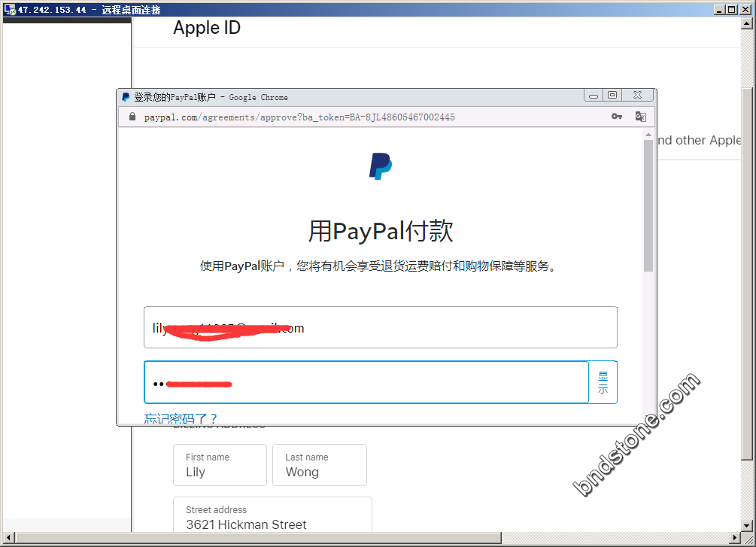This screenshot has width=756, height=547.
Task: Click Remote Desktop horizontal scroll right arrow
Action: [x=735, y=537]
